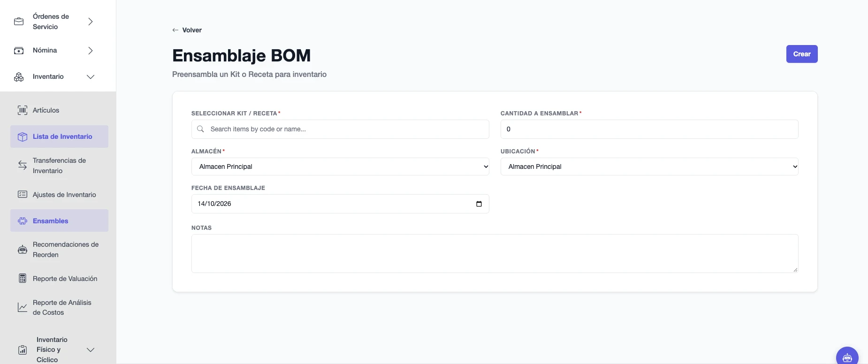
Task: Go to Lista de Inventario
Action: (x=59, y=136)
